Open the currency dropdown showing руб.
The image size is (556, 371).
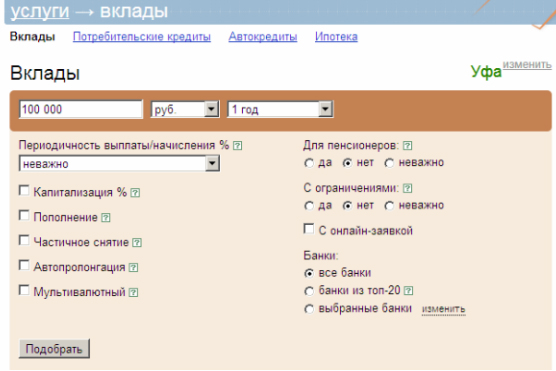coord(185,109)
